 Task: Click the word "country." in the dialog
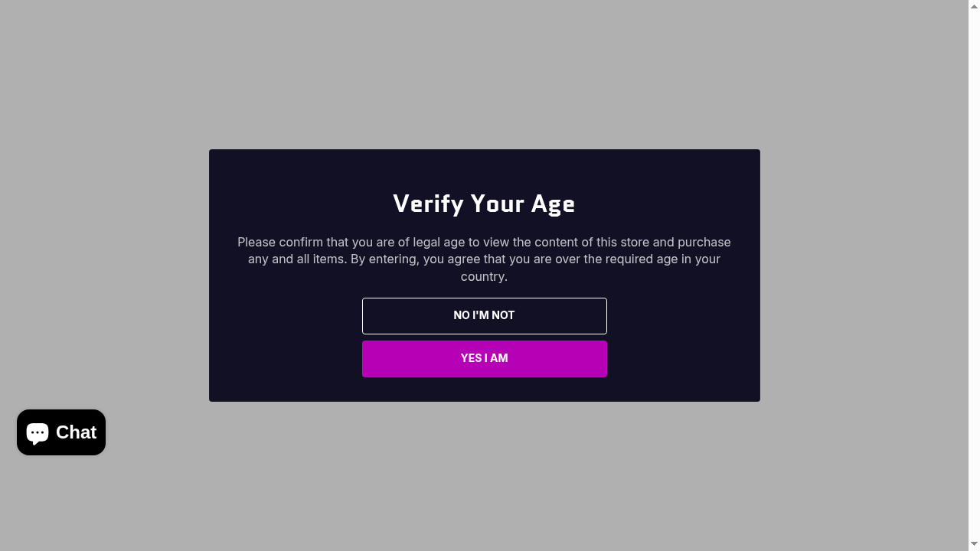[484, 276]
